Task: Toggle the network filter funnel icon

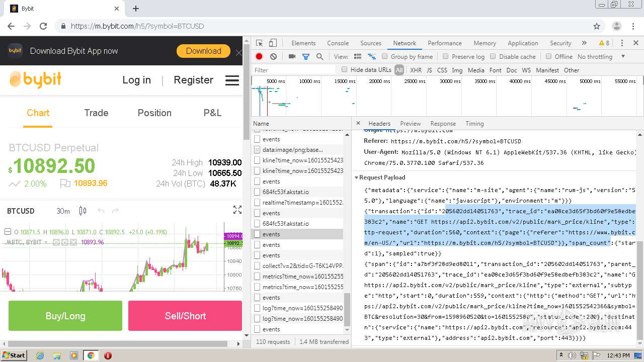Action: [305, 57]
